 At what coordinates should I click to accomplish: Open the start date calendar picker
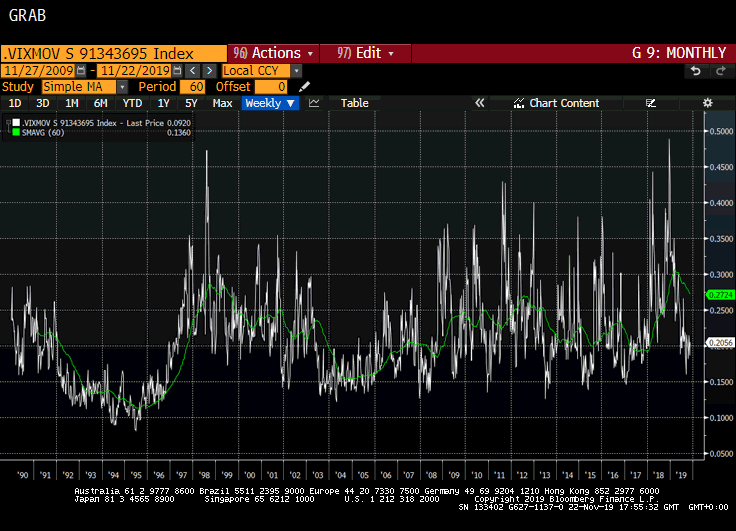coord(82,71)
